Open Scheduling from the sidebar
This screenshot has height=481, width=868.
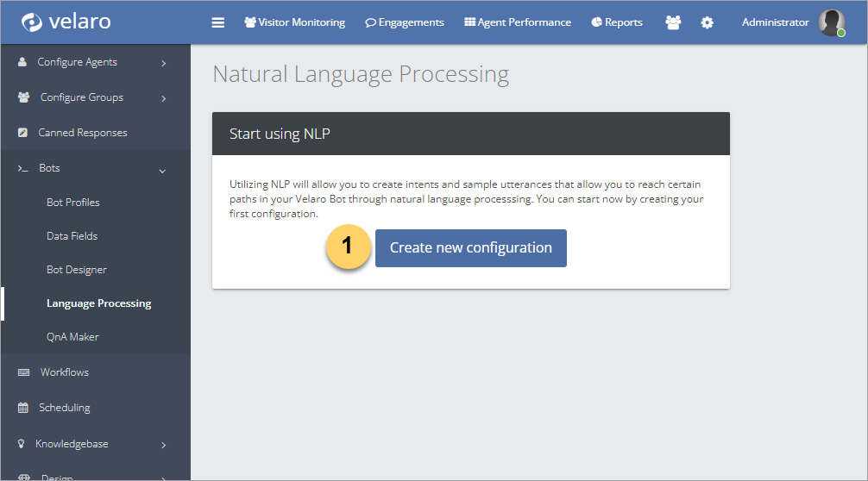[64, 408]
